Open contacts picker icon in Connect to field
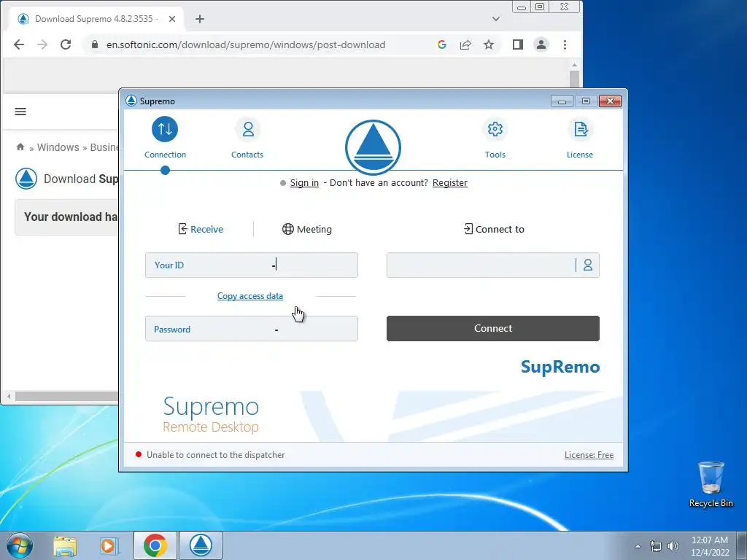The image size is (747, 560). tap(588, 265)
